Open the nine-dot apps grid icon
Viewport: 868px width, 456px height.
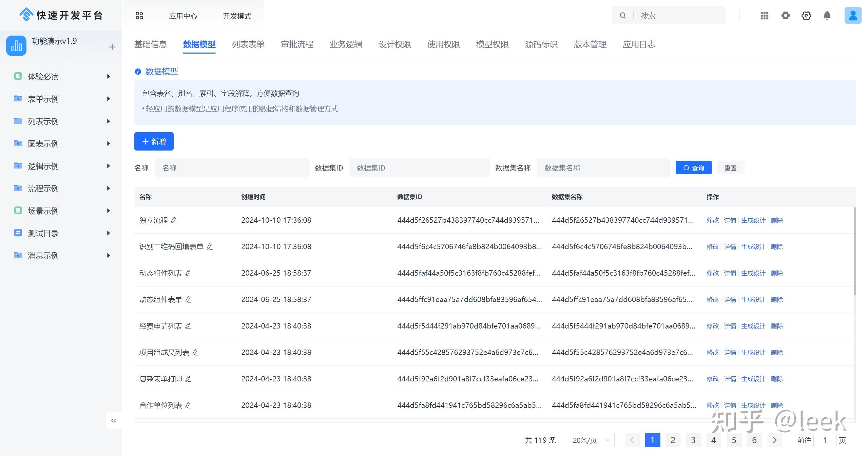[765, 16]
